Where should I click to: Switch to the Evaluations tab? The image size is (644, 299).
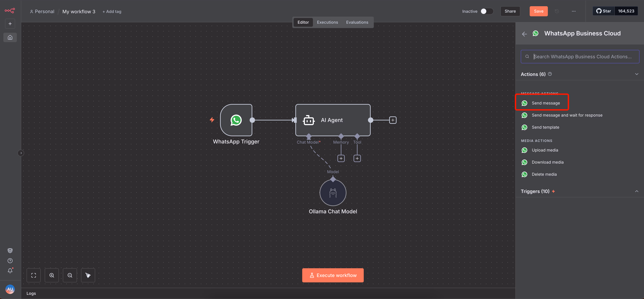click(x=357, y=22)
